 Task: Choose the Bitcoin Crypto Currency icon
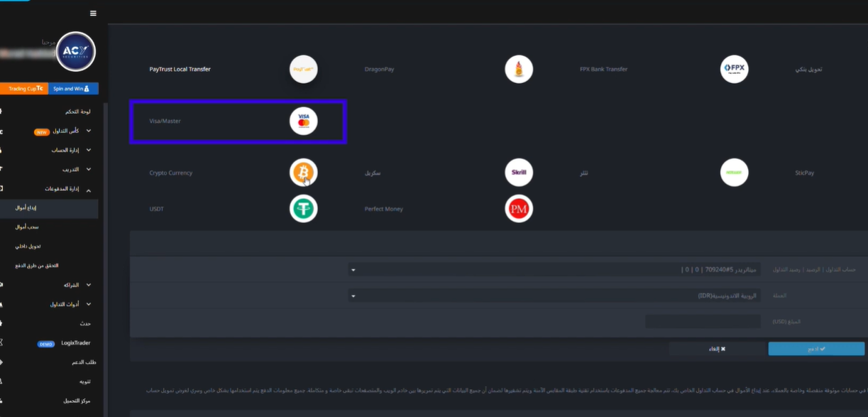click(304, 173)
